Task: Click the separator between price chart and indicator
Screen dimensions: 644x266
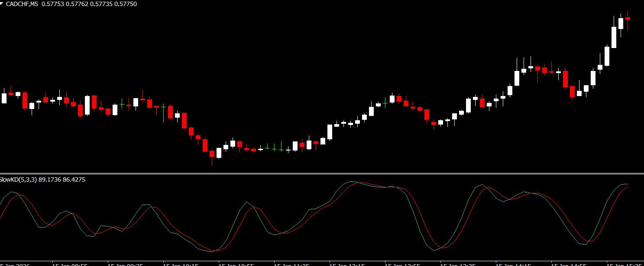Action: (322, 174)
